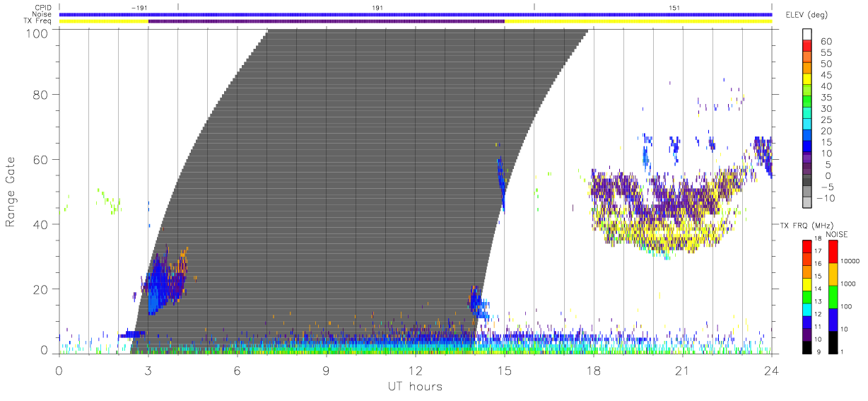
Task: Click the 6 label on UT hours axis
Action: [237, 369]
